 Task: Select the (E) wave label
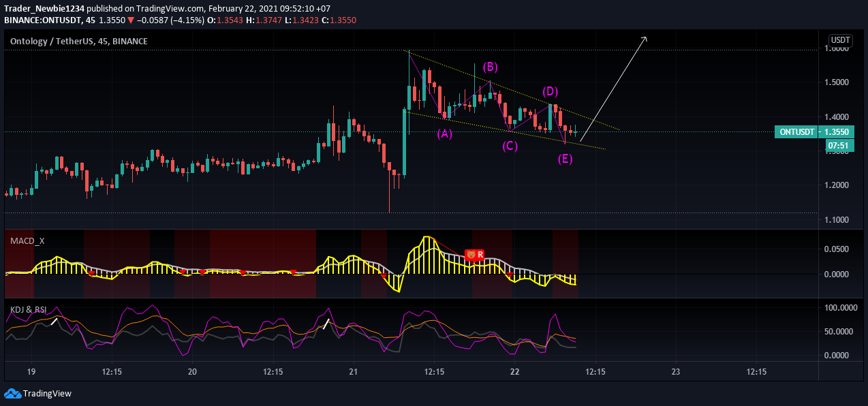coord(565,159)
